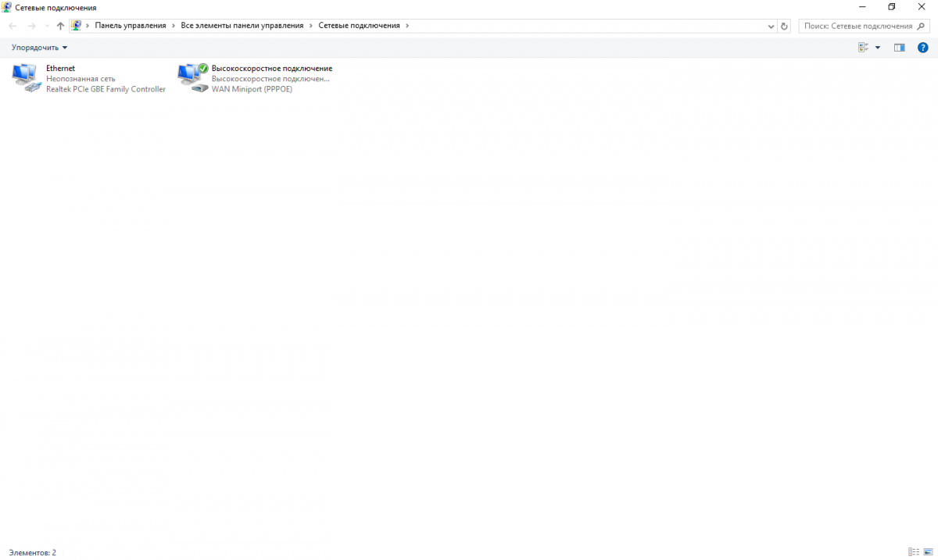Expand chevron after Сетевые подключения breadcrumb

[x=407, y=26]
